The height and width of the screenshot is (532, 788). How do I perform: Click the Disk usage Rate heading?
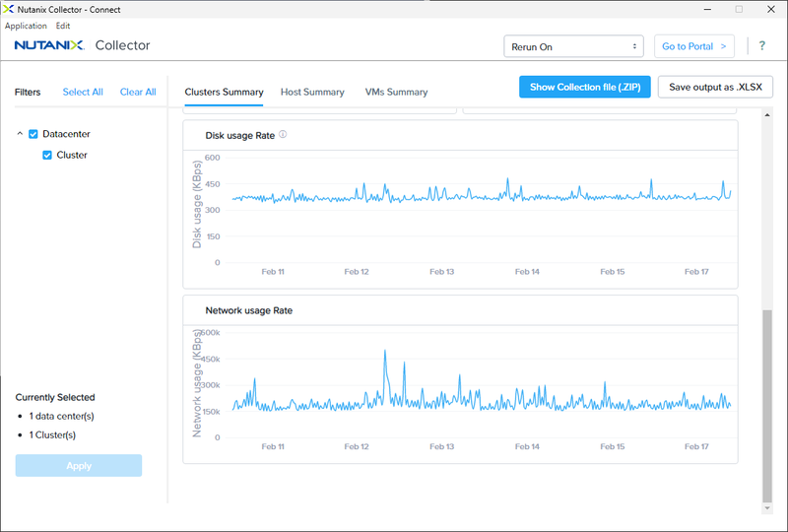(239, 135)
